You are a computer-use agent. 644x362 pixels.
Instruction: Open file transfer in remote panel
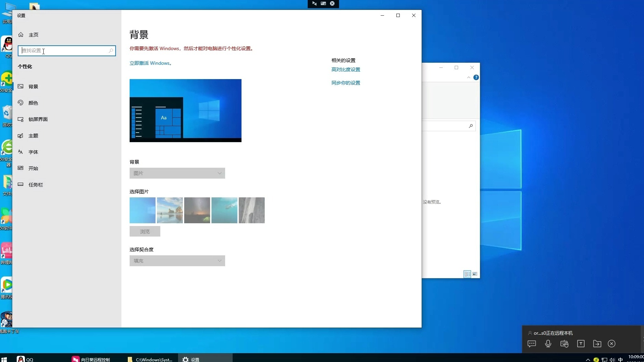pyautogui.click(x=597, y=344)
